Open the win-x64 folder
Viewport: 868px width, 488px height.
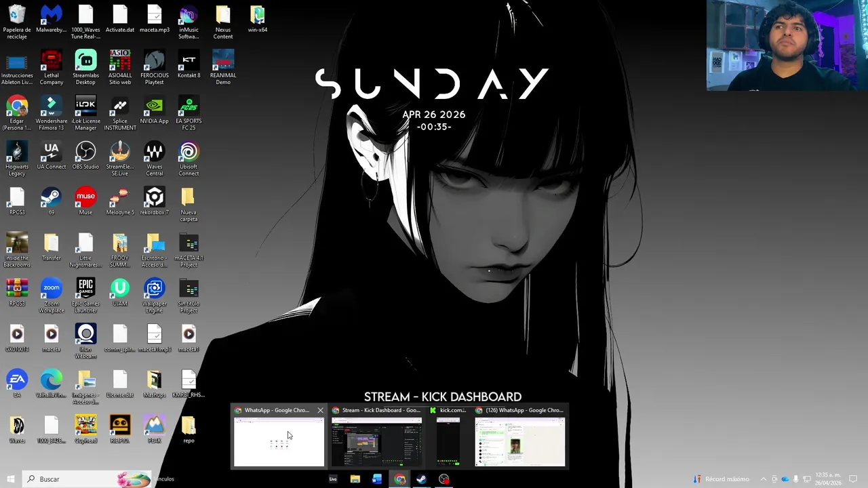click(257, 19)
